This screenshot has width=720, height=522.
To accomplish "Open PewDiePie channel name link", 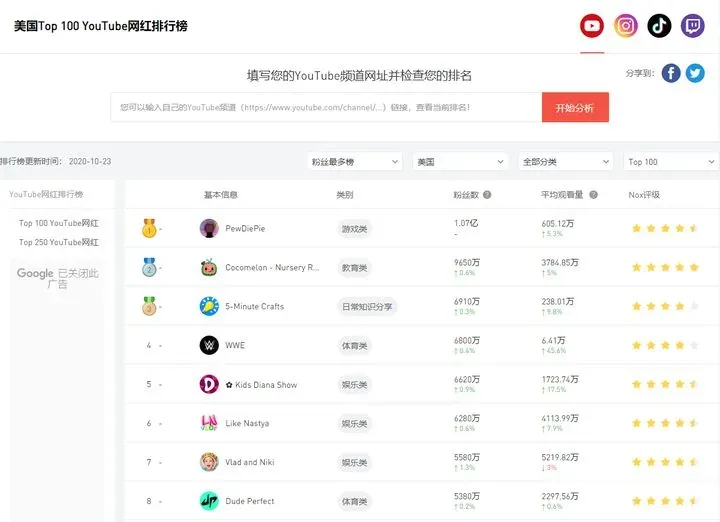I will [x=245, y=228].
